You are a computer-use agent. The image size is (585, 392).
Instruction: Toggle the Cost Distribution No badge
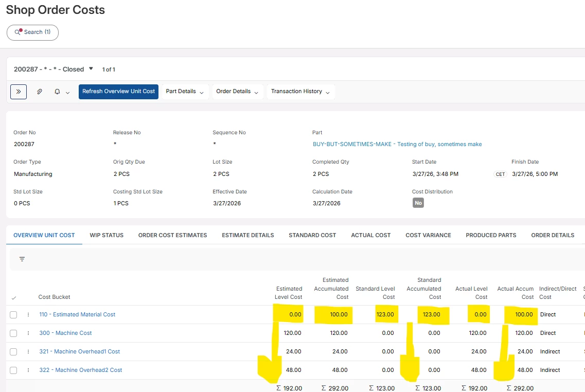(x=418, y=203)
